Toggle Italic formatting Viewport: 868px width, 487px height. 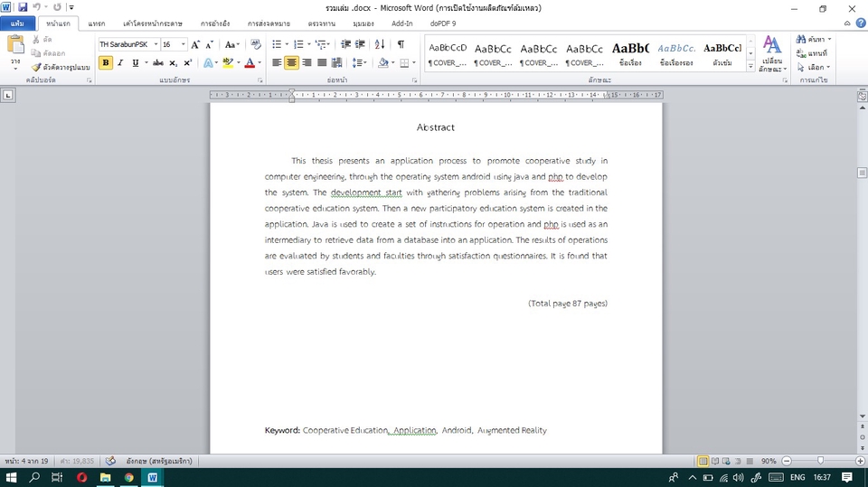[x=120, y=62]
